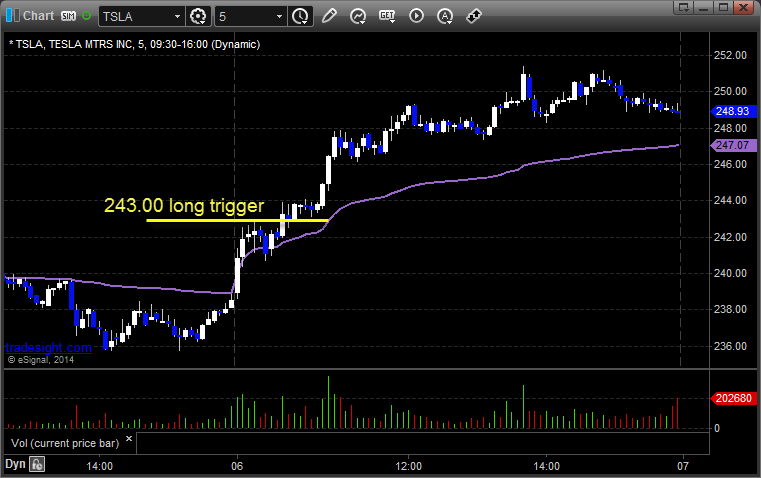
Task: Click the 07 date label on time axis
Action: 683,466
